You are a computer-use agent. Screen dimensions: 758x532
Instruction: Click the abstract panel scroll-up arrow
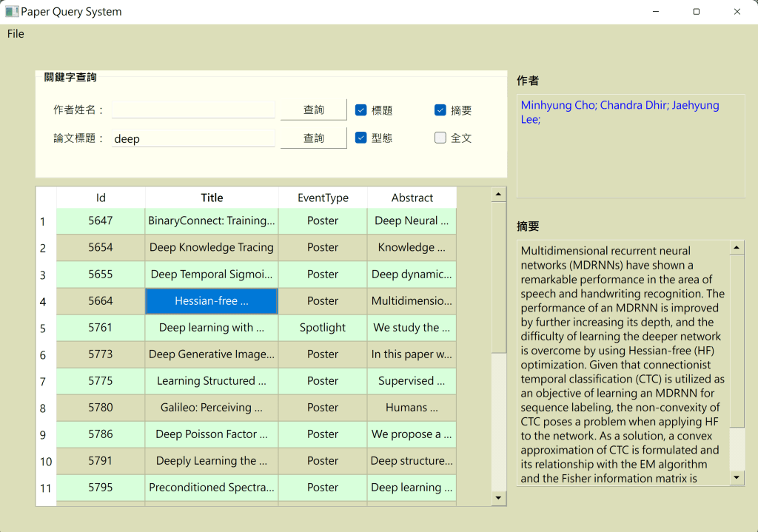tap(737, 248)
